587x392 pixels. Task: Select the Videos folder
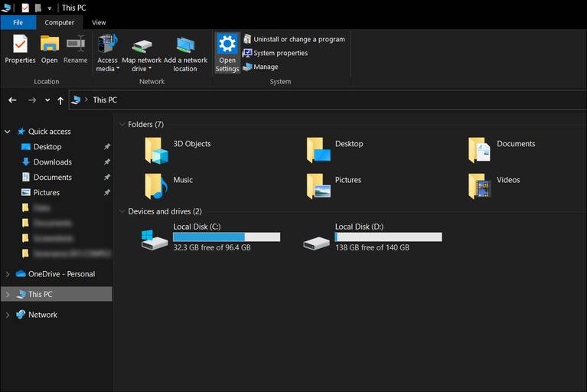(x=479, y=186)
